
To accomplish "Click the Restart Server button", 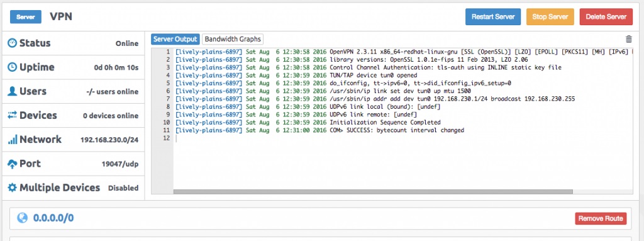I will (x=493, y=17).
